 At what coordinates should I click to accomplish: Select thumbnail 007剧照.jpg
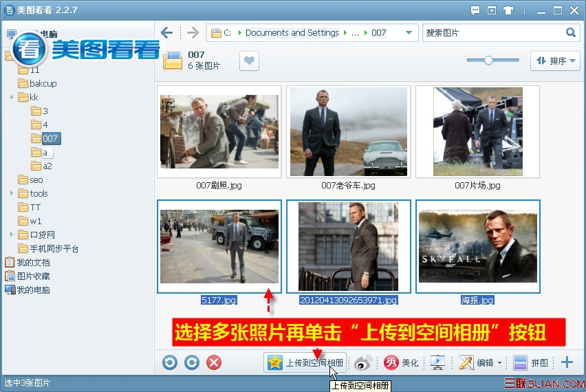coord(219,131)
